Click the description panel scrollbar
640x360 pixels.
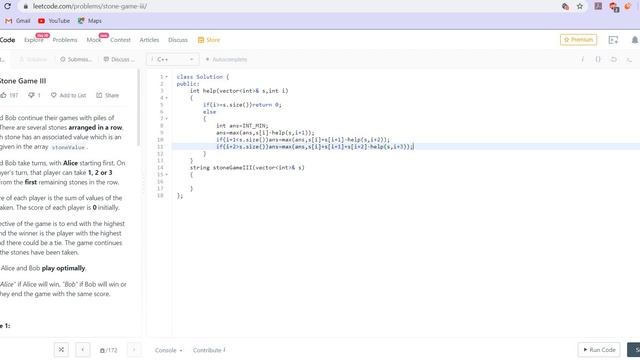pos(138,108)
